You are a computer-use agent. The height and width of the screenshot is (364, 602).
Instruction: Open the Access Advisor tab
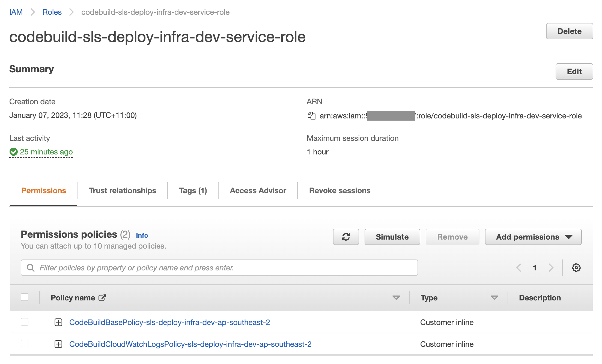coord(258,190)
